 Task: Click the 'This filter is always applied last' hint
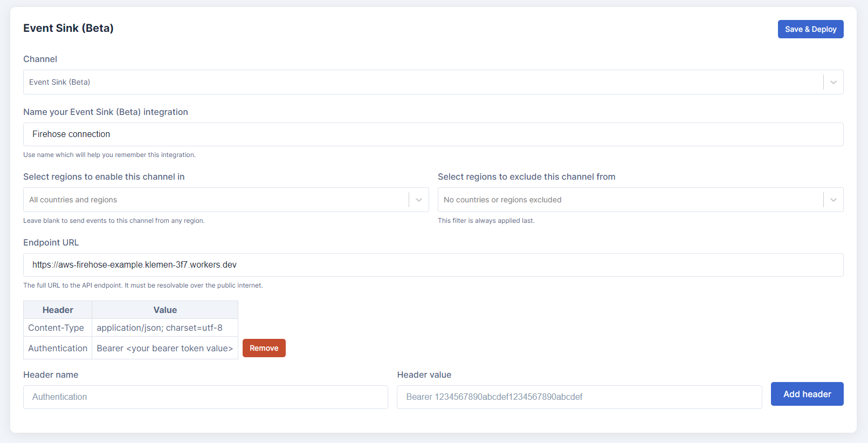[486, 221]
